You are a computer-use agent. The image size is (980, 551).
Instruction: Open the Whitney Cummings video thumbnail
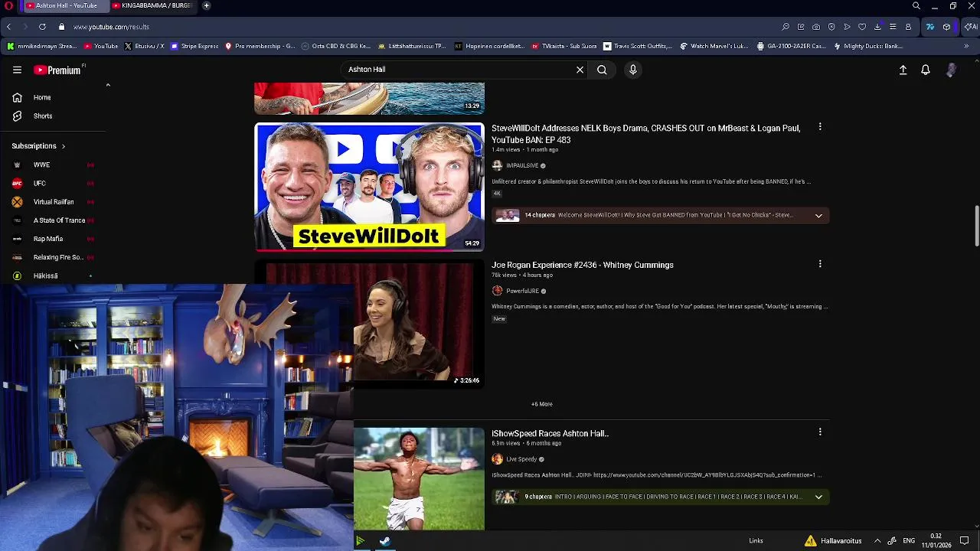pyautogui.click(x=418, y=324)
